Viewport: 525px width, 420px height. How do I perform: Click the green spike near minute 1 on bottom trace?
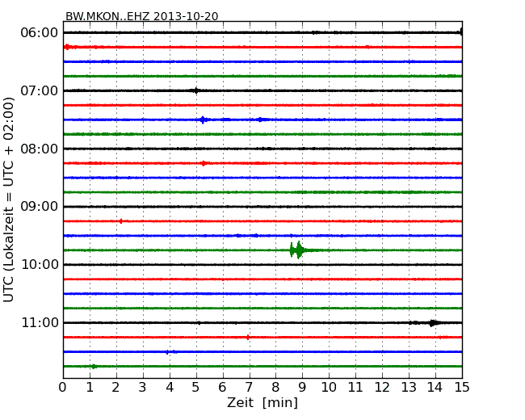[x=94, y=367]
